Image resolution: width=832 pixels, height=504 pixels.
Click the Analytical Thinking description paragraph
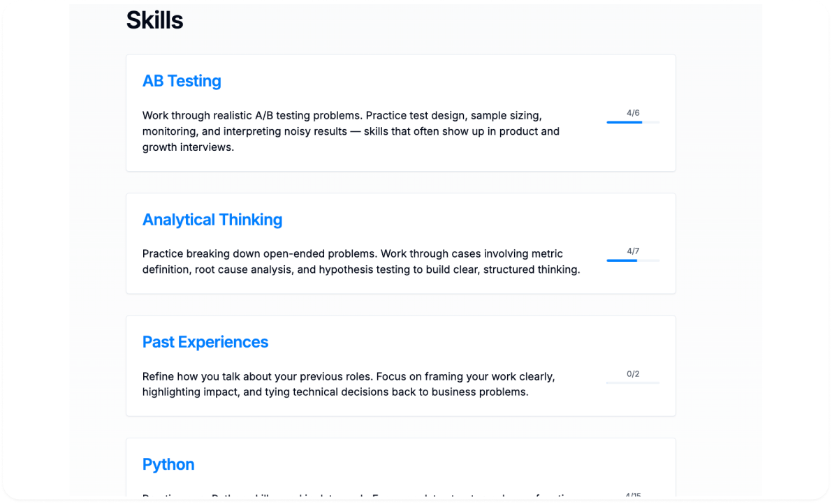(360, 262)
